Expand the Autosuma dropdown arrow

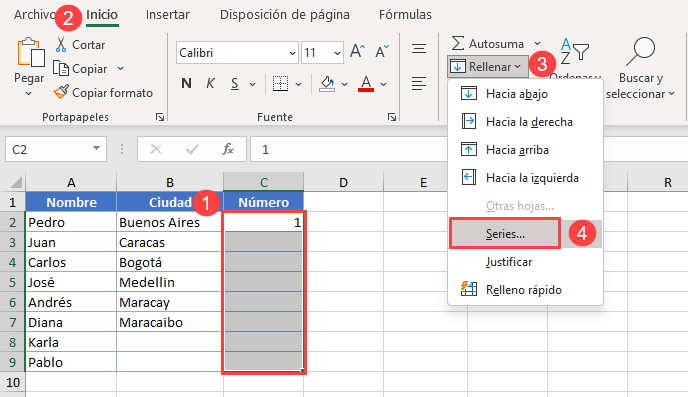[x=538, y=43]
